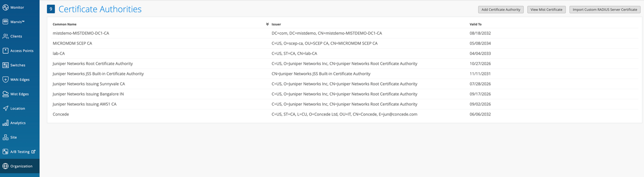644x177 pixels.
Task: Sort using the Common Name column arrow
Action: click(267, 24)
